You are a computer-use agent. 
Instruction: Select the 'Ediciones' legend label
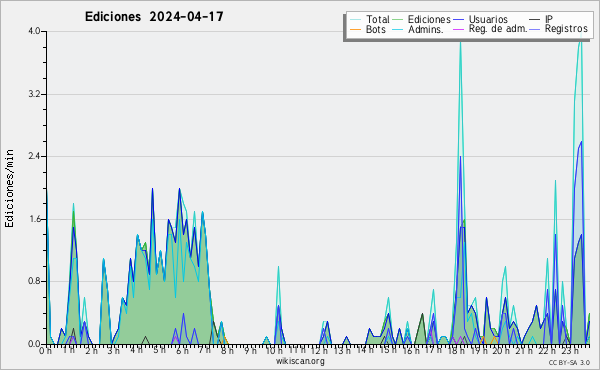[429, 19]
